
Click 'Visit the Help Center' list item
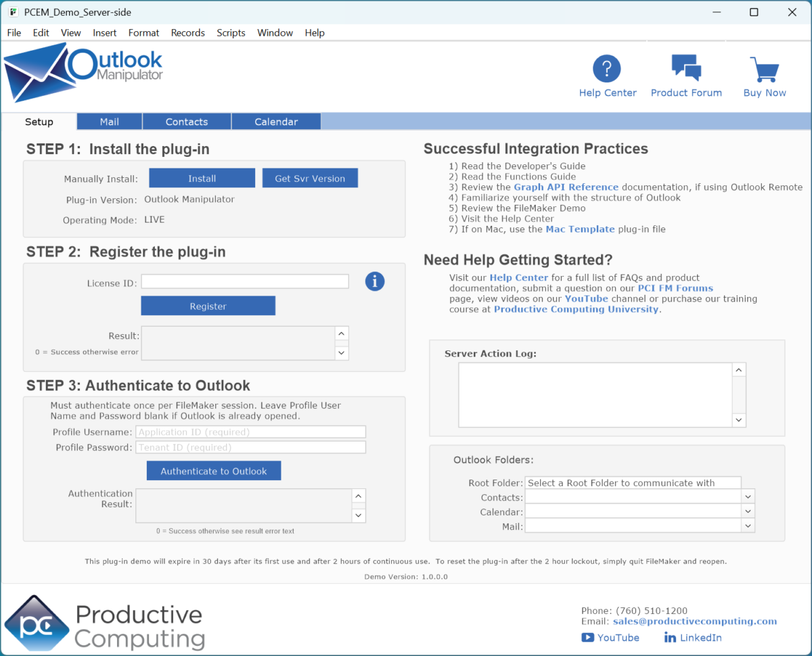(x=501, y=219)
